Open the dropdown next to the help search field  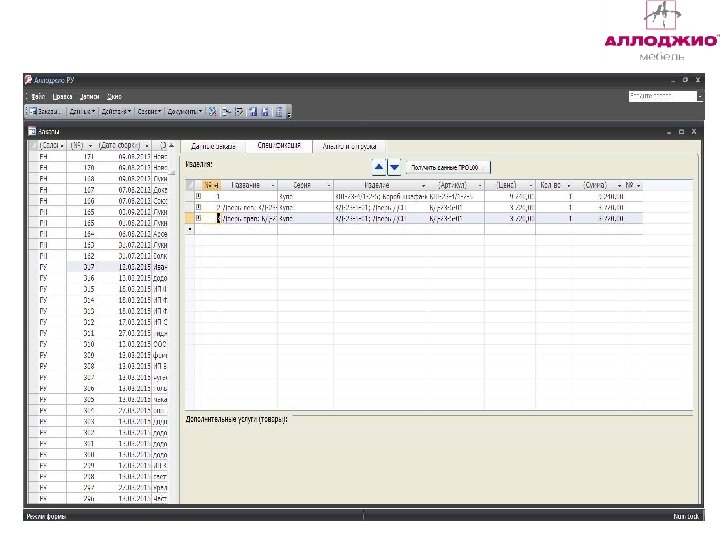(x=700, y=96)
